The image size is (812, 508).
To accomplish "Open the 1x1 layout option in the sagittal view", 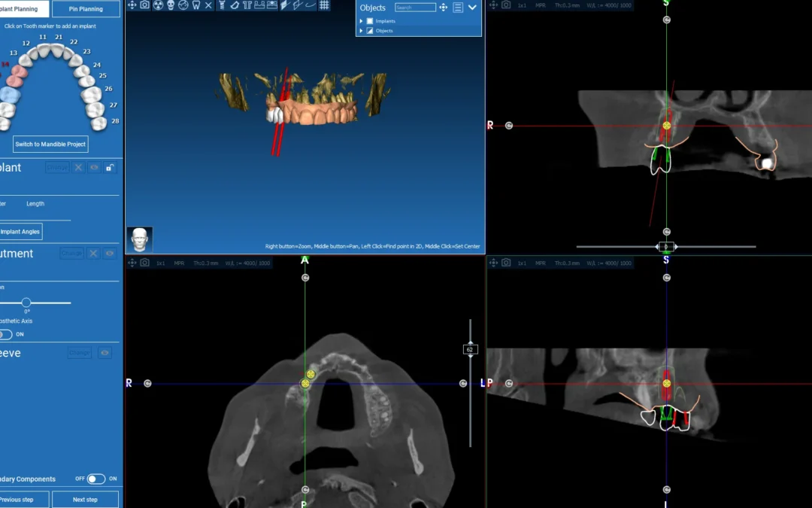I will point(522,263).
